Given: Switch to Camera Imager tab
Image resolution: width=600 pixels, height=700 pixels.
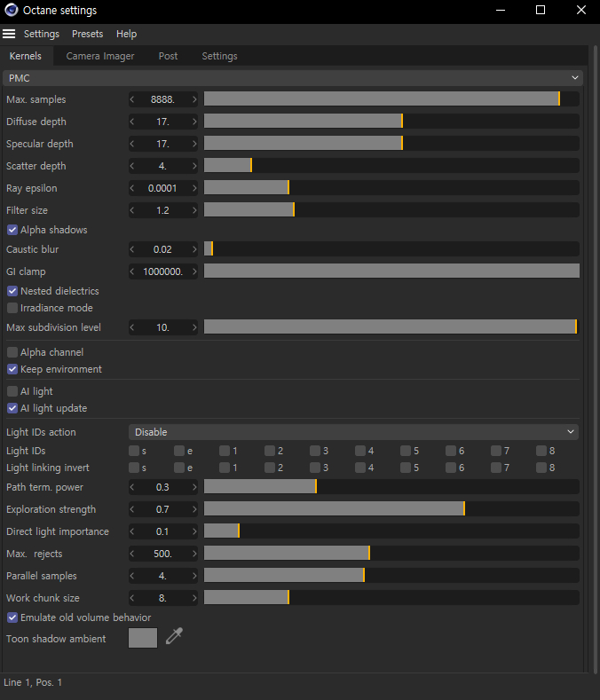Looking at the screenshot, I should [100, 56].
